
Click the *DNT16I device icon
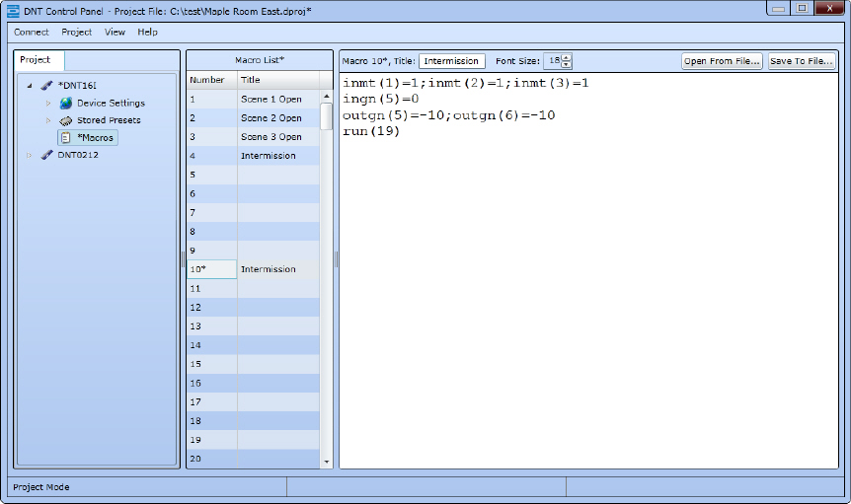click(x=46, y=85)
